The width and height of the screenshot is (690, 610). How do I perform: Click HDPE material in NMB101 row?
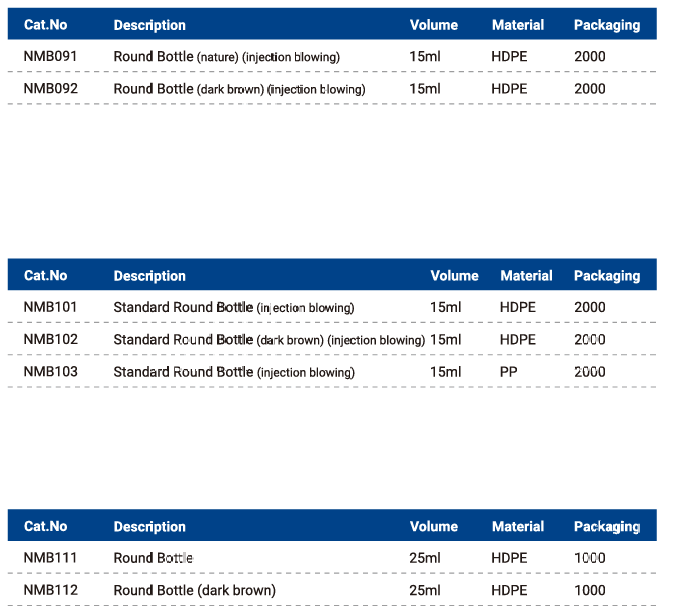(x=518, y=307)
